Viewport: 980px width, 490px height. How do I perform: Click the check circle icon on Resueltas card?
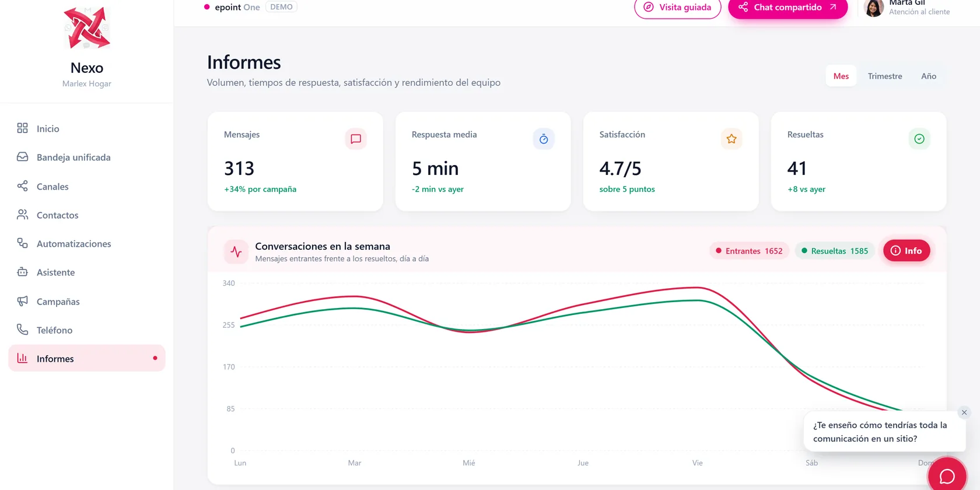tap(919, 139)
